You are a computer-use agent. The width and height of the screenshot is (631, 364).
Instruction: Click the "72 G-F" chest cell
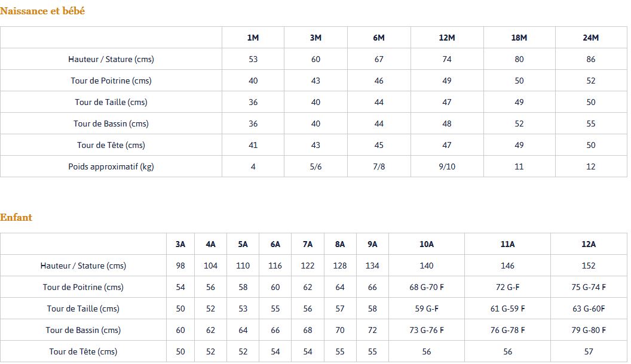point(507,287)
